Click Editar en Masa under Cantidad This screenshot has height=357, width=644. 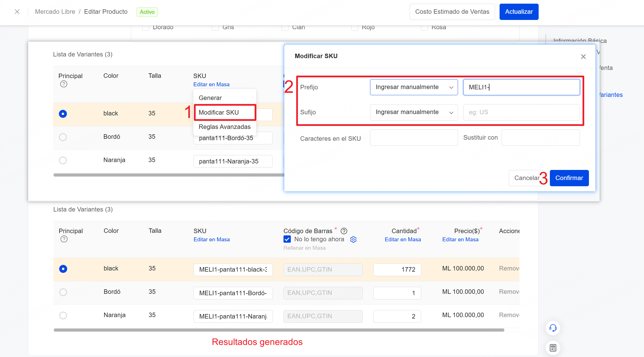[x=403, y=239]
